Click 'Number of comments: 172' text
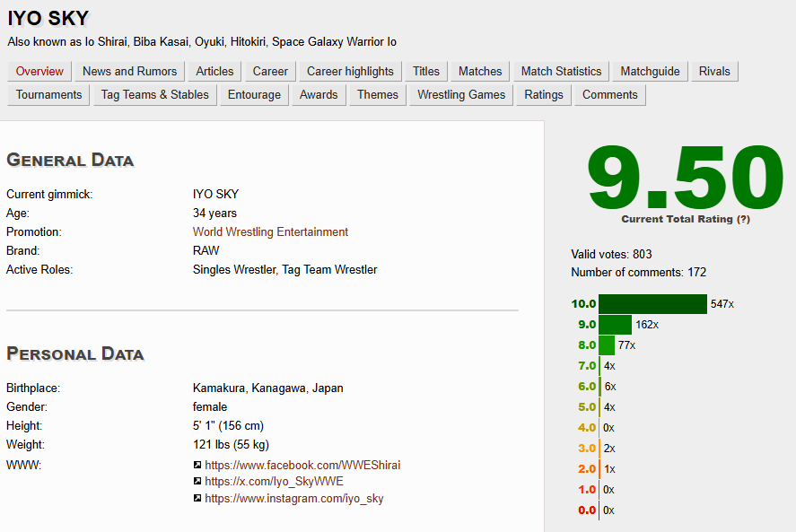 pos(639,273)
